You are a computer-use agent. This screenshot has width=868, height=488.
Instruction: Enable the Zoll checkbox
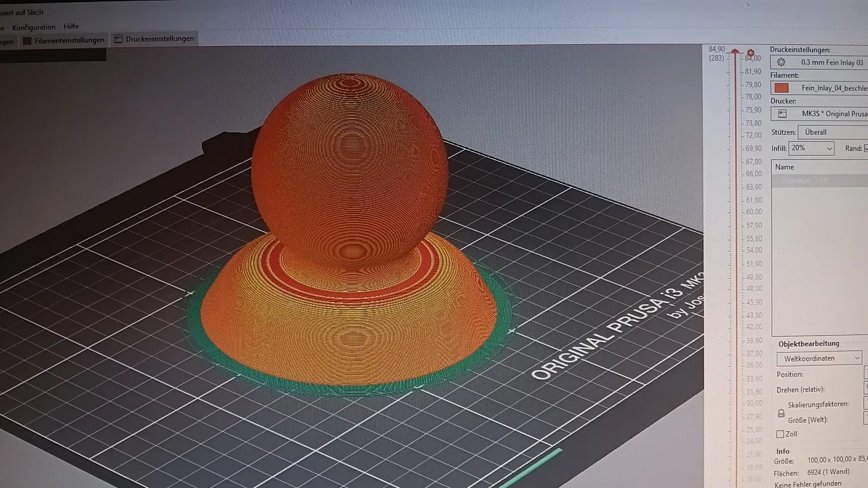(780, 434)
